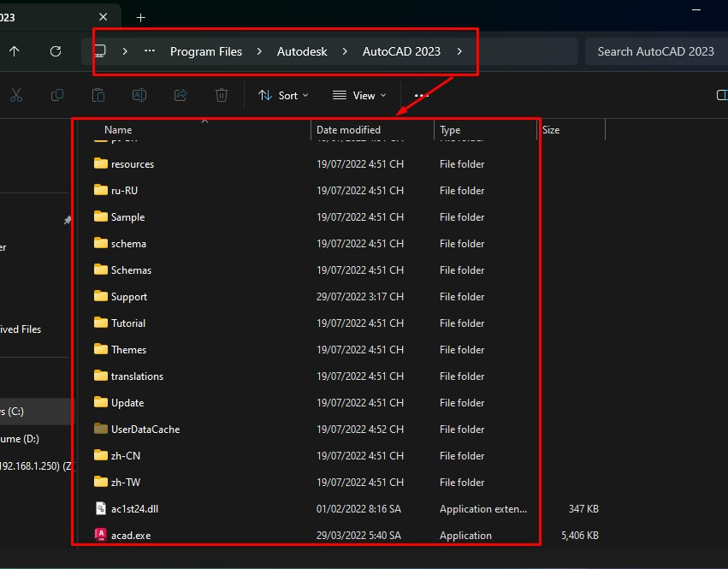The height and width of the screenshot is (569, 728).
Task: Click the Sample folder icon
Action: [x=101, y=216]
